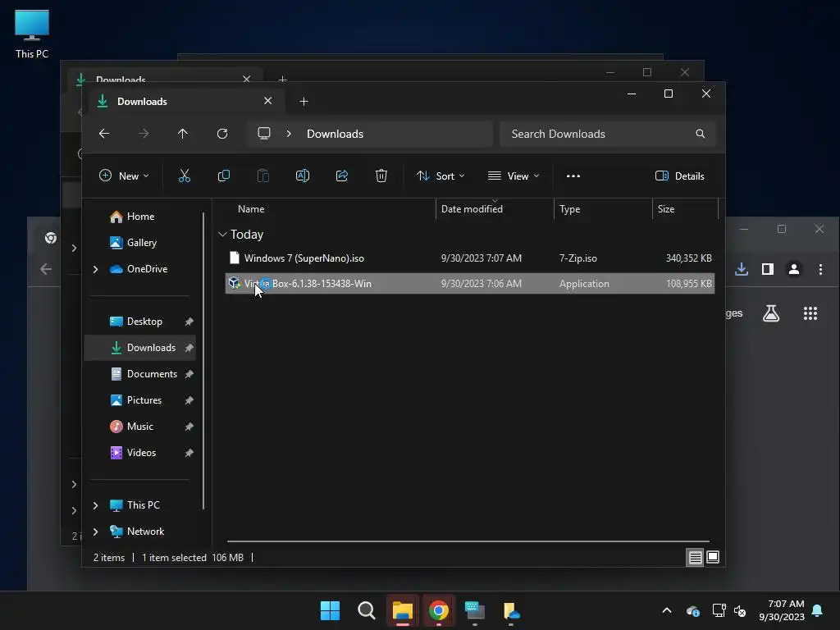Open the See more ellipsis menu
The height and width of the screenshot is (630, 840).
click(x=573, y=176)
